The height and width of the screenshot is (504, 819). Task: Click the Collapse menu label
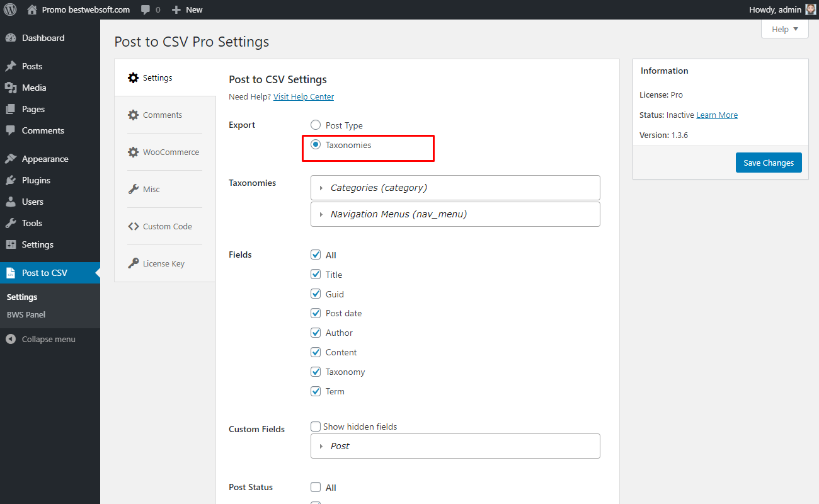click(49, 339)
